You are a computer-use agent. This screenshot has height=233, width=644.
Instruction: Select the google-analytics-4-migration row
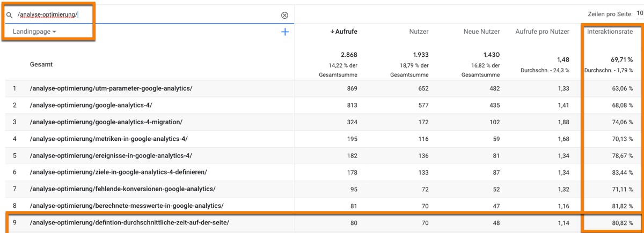tap(106, 122)
